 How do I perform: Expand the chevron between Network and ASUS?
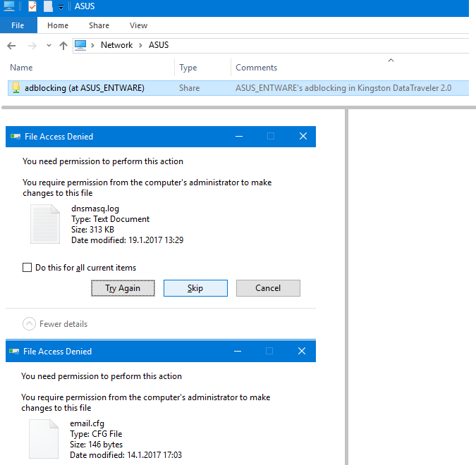pyautogui.click(x=140, y=46)
